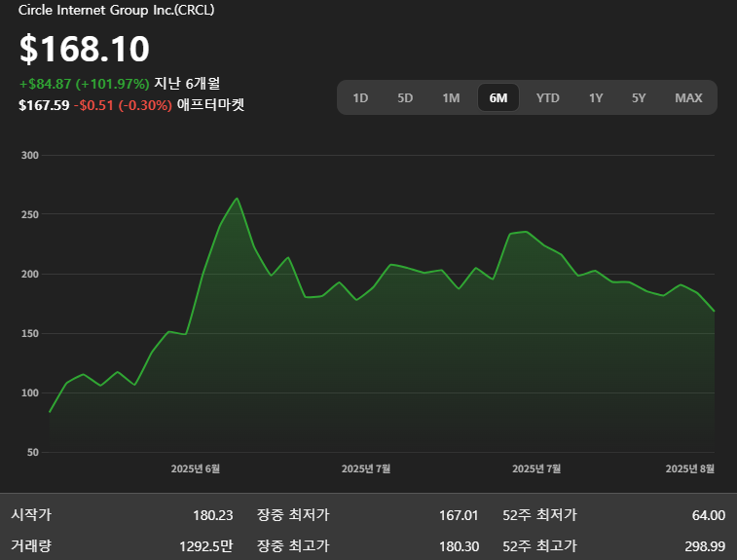Click the 2025년 6월 x-axis label

pos(196,468)
